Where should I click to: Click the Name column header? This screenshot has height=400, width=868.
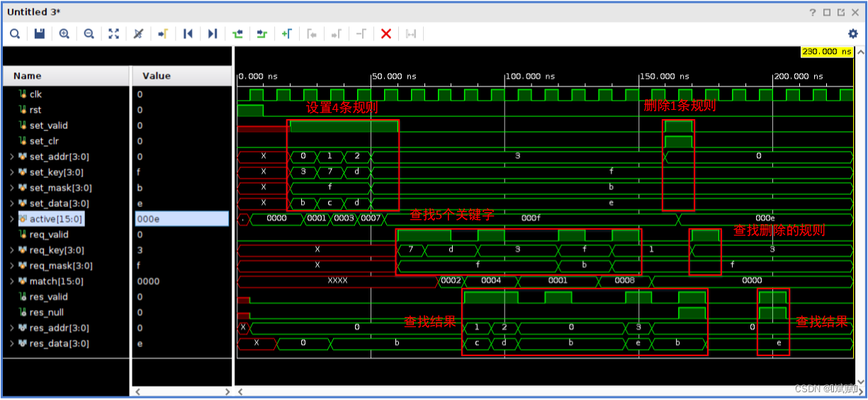(67, 76)
